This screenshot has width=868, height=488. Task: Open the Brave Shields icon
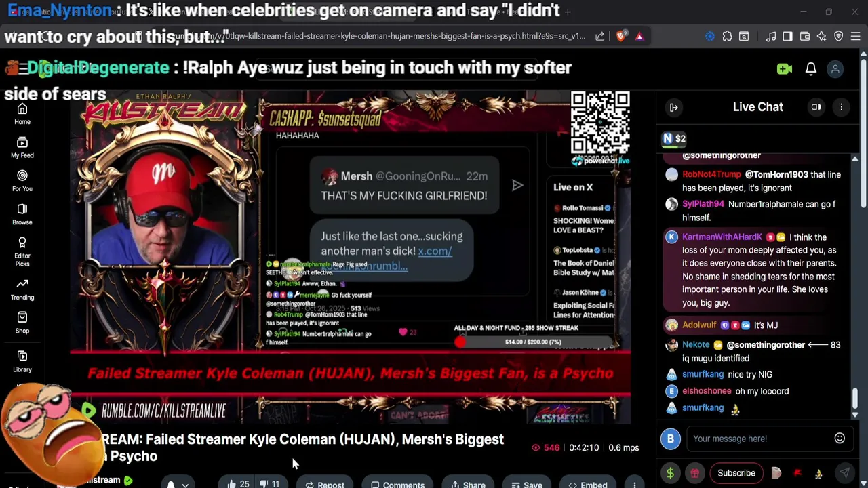pos(620,36)
